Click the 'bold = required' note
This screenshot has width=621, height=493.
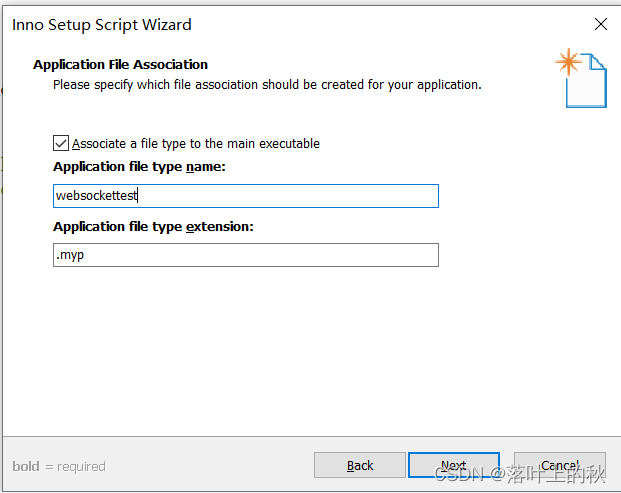pos(59,466)
